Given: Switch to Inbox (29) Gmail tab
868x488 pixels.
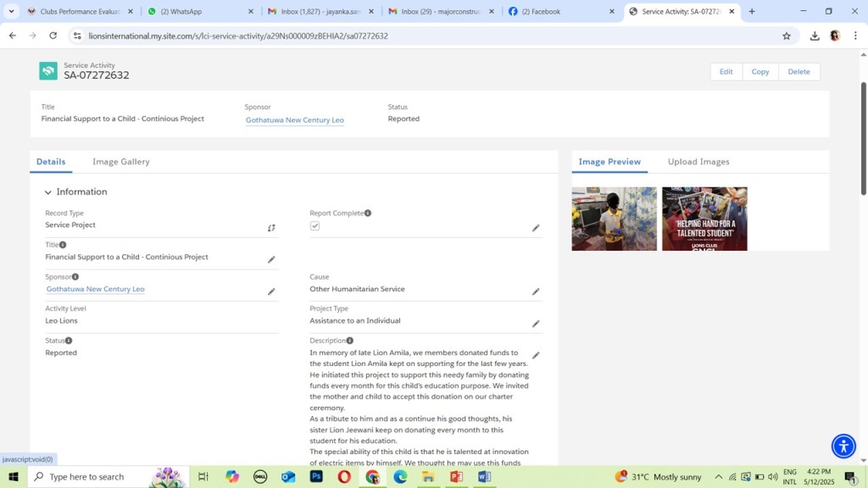Looking at the screenshot, I should (x=441, y=11).
